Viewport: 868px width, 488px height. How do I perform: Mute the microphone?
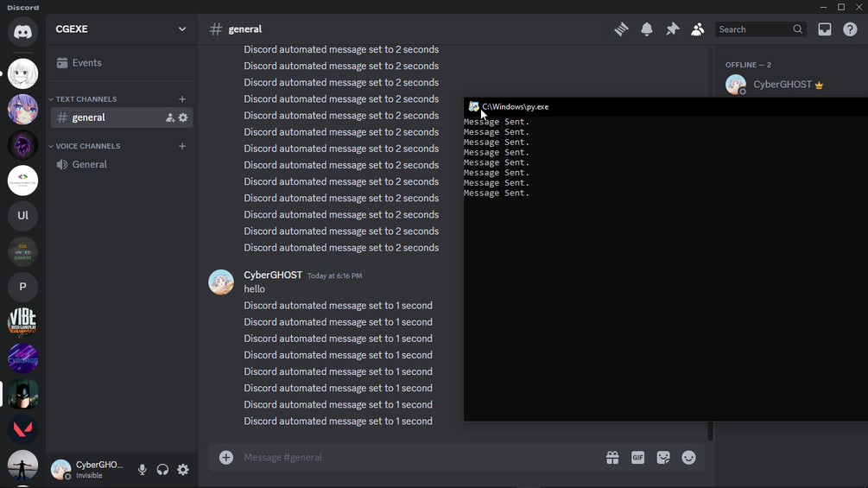143,470
